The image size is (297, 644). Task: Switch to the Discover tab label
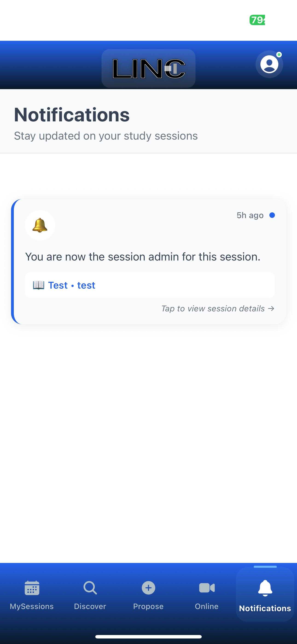pyautogui.click(x=90, y=606)
